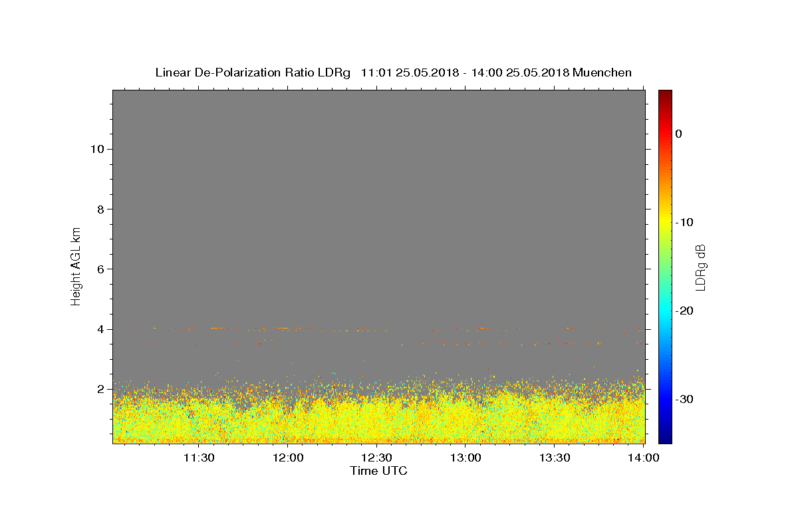The height and width of the screenshot is (532, 798).
Task: Click the colorbar value 0
Action: point(678,134)
